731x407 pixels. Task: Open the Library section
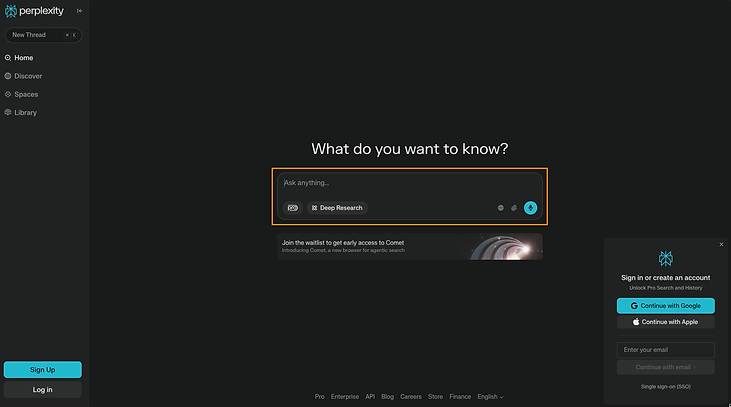coord(21,112)
